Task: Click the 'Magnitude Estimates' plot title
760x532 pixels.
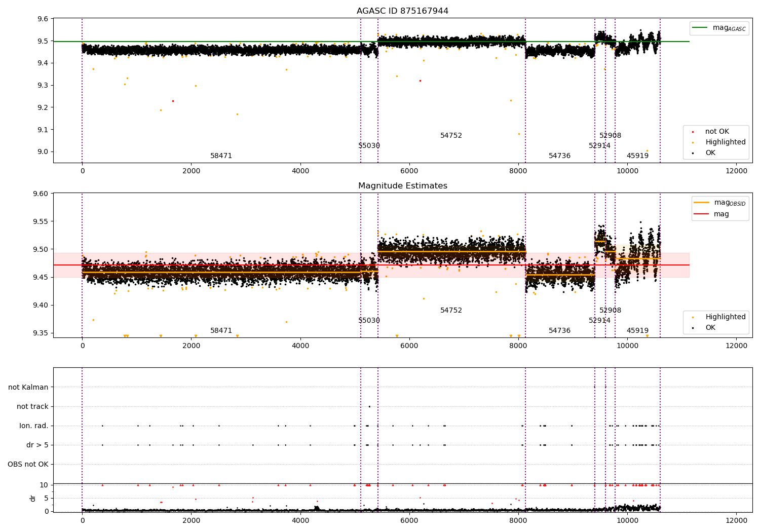Action: tap(402, 186)
